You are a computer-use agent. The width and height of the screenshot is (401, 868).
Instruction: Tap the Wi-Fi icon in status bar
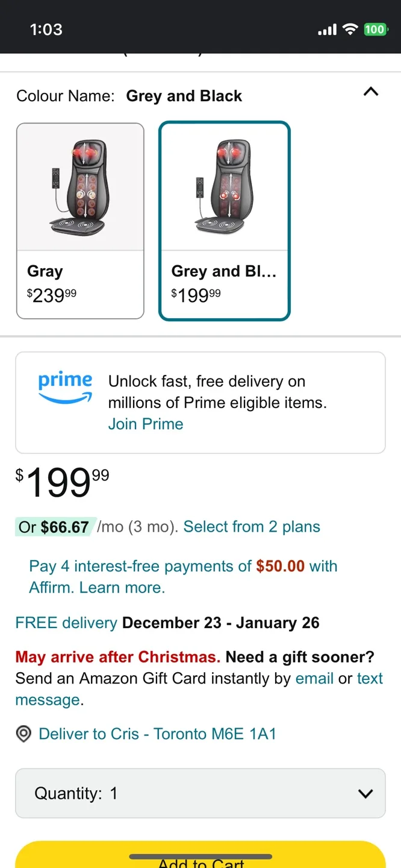(x=350, y=30)
